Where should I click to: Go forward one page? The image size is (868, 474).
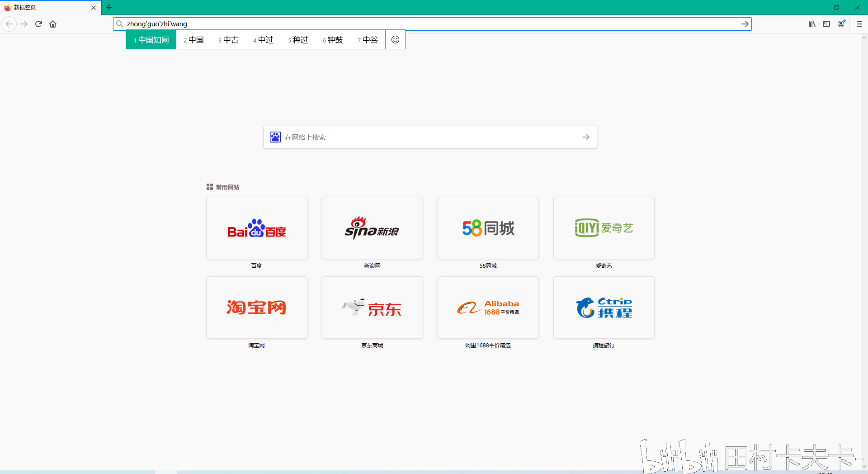(24, 24)
